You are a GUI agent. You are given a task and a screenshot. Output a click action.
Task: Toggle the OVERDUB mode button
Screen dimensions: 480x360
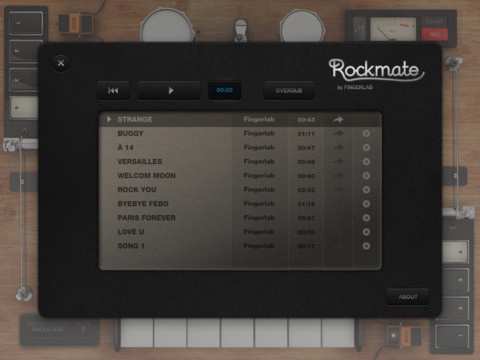[x=289, y=90]
